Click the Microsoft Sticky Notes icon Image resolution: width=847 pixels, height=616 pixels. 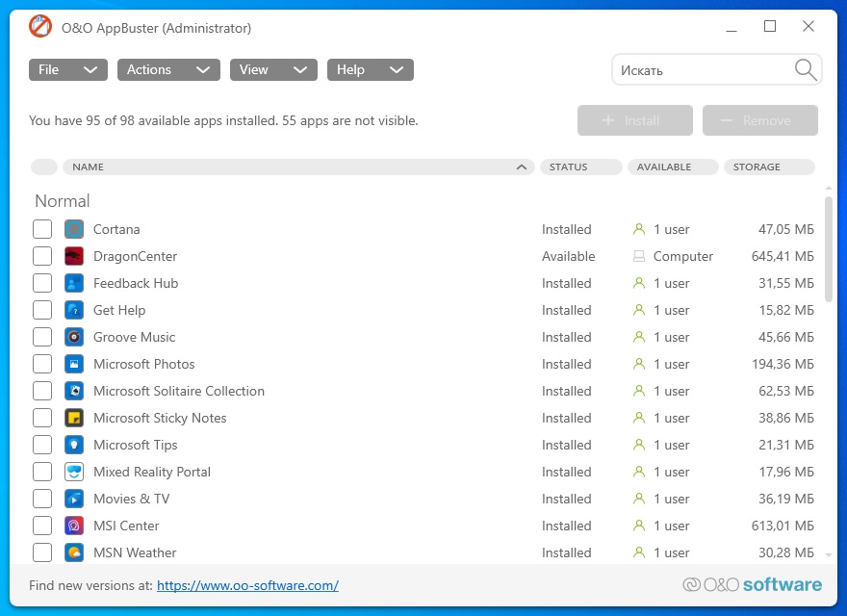click(x=74, y=418)
